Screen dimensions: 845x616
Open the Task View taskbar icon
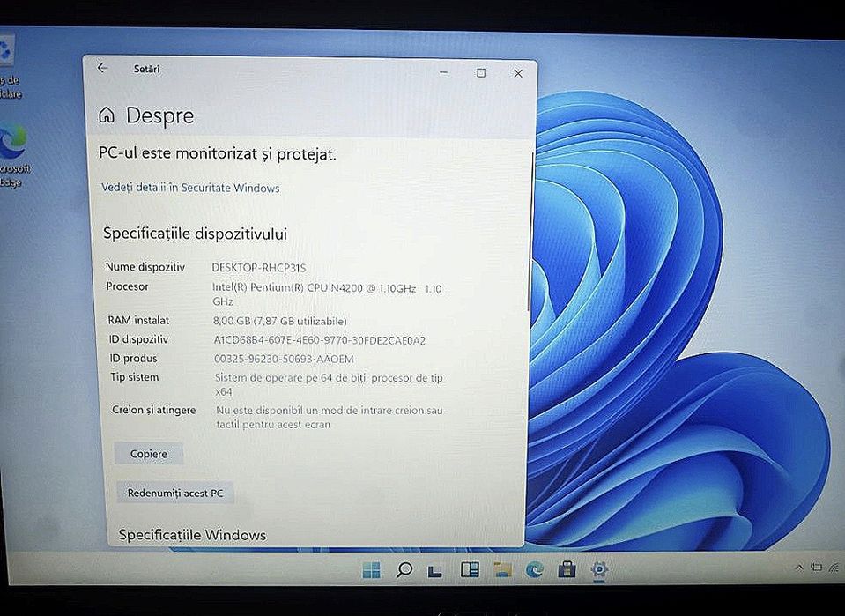pyautogui.click(x=435, y=571)
